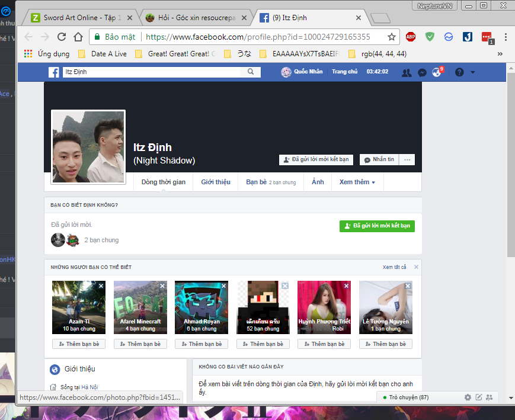515x420 pixels.
Task: Click the Facebook logo icon
Action: coord(53,72)
